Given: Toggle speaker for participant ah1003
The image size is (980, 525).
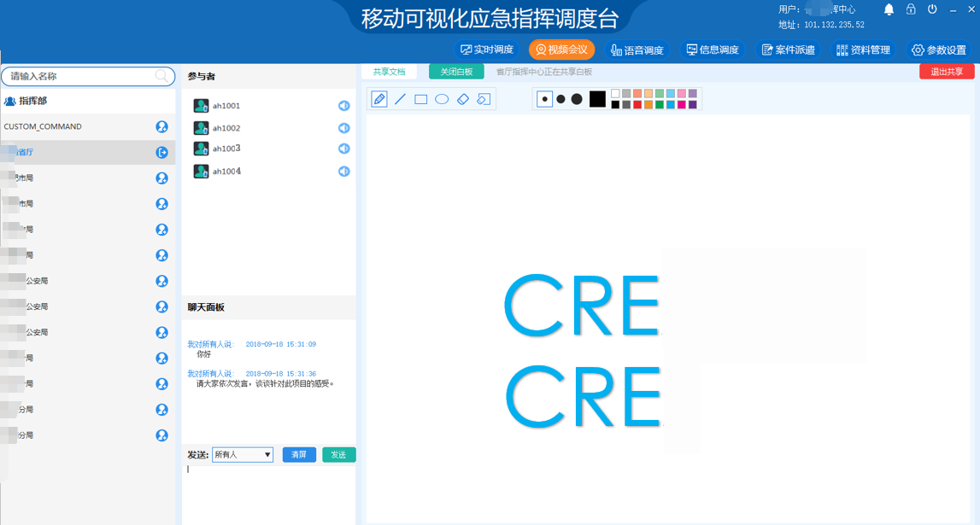Looking at the screenshot, I should [x=343, y=149].
